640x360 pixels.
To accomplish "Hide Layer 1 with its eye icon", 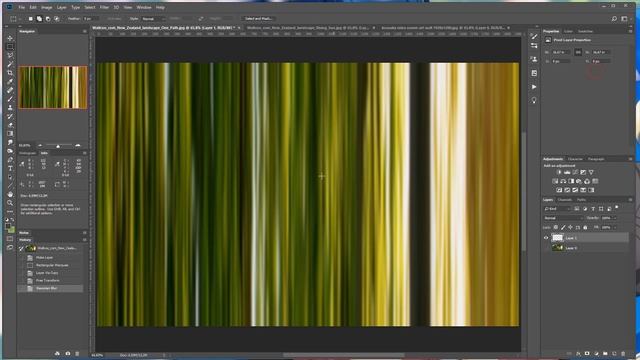I will [x=546, y=238].
